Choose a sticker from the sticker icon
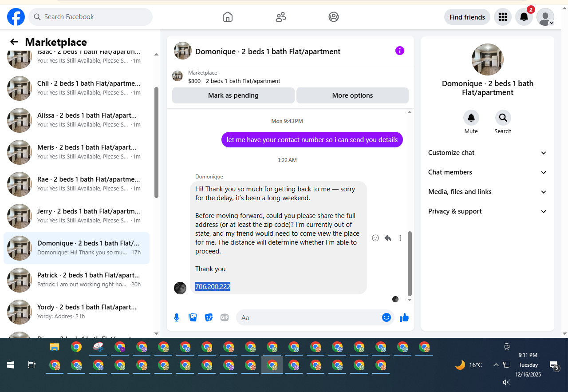568x392 pixels. coord(209,317)
